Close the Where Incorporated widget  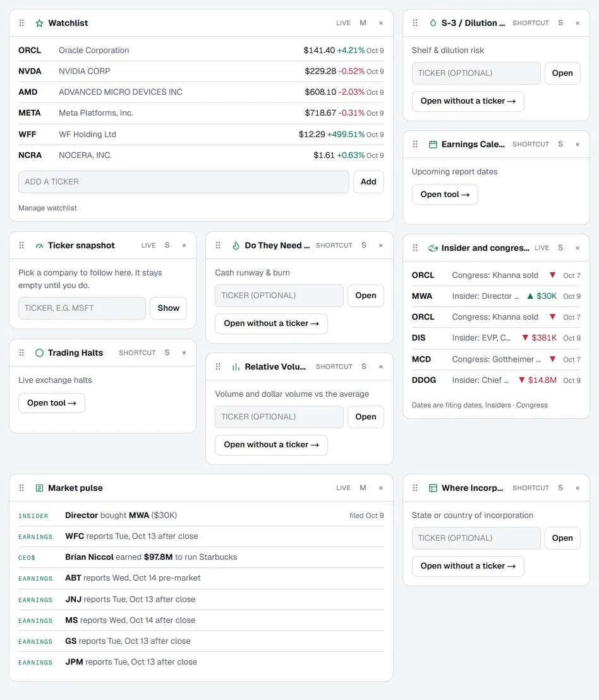coord(578,488)
